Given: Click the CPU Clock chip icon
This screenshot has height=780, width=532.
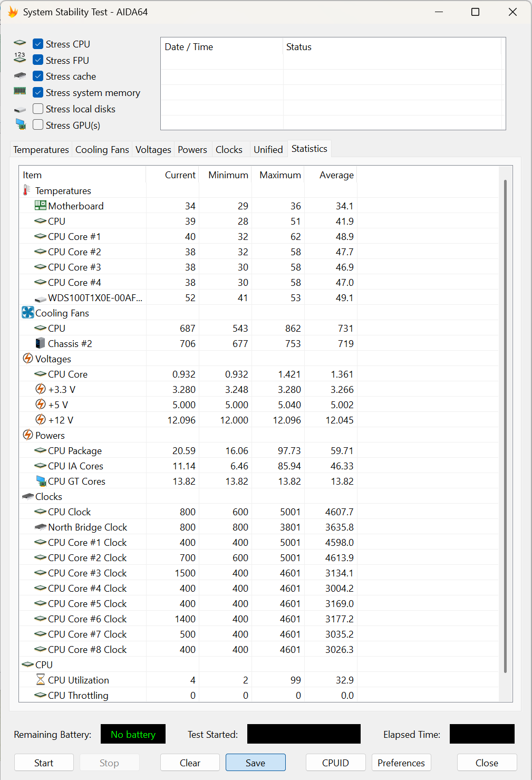Looking at the screenshot, I should pos(41,512).
